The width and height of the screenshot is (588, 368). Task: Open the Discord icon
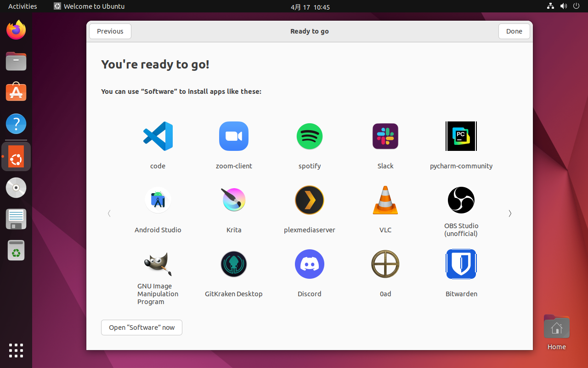tap(309, 264)
